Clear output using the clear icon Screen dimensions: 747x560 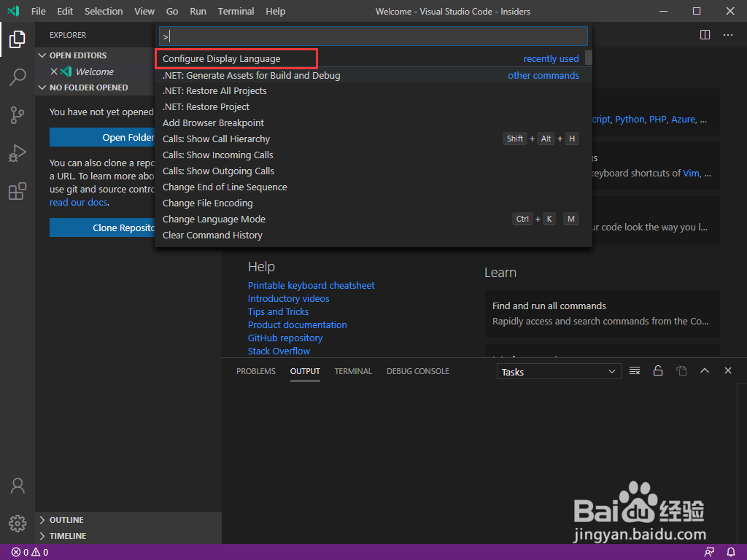pos(635,371)
